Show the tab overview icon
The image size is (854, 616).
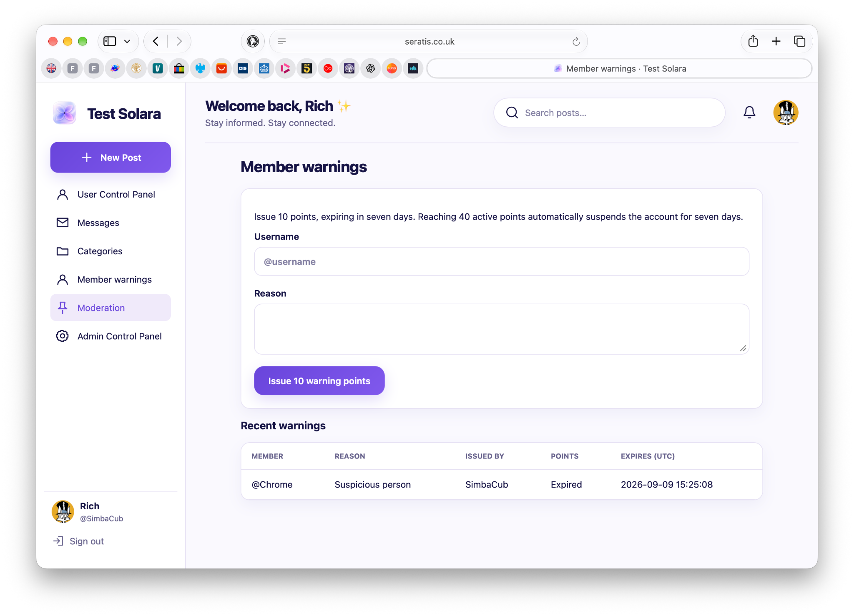[x=799, y=41]
